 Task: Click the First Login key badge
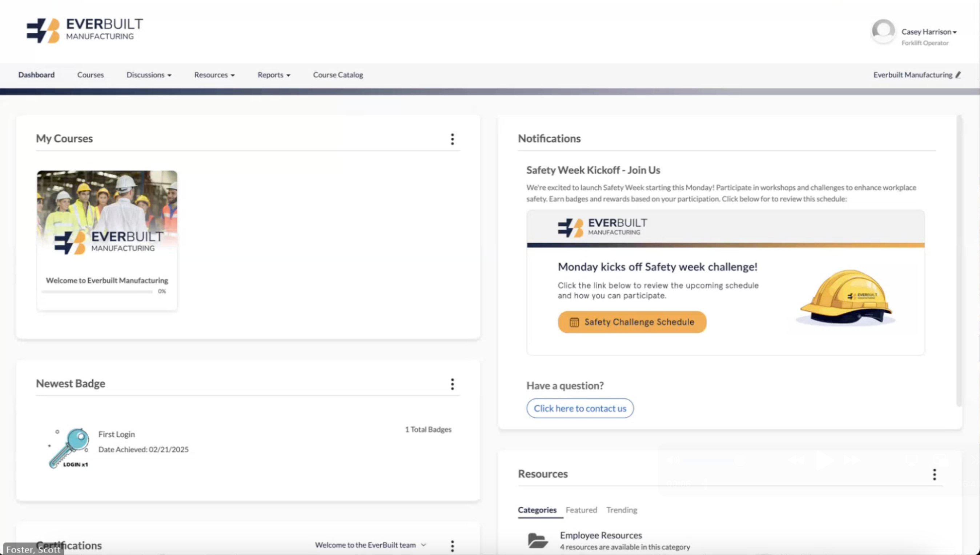point(69,448)
